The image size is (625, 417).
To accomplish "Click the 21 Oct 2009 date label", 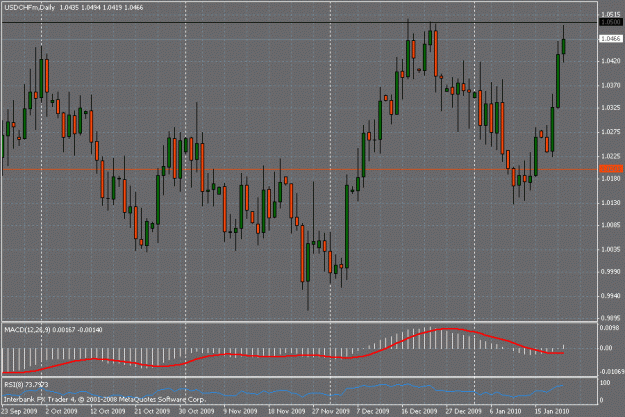I will tap(152, 411).
